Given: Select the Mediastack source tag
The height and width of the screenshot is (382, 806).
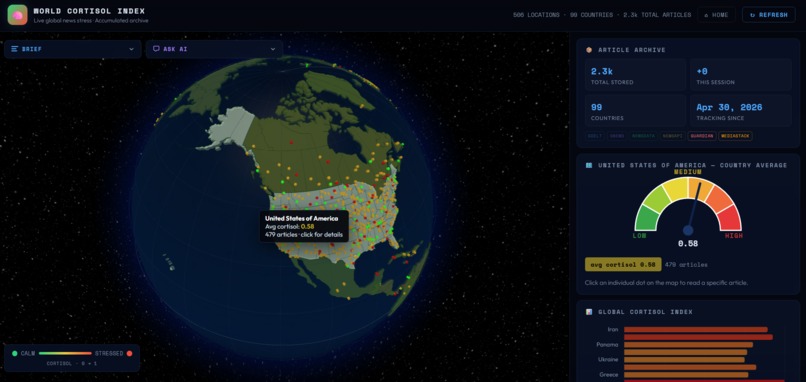Looking at the screenshot, I should pos(735,136).
